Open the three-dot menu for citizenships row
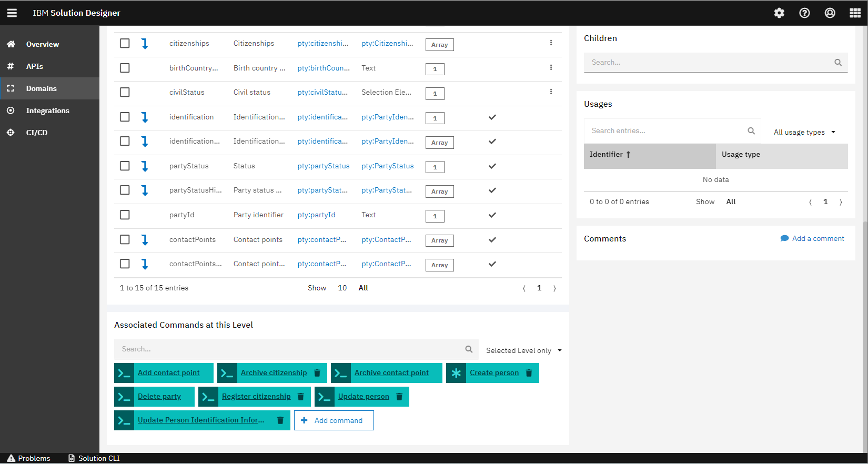The image size is (868, 464). tap(551, 43)
